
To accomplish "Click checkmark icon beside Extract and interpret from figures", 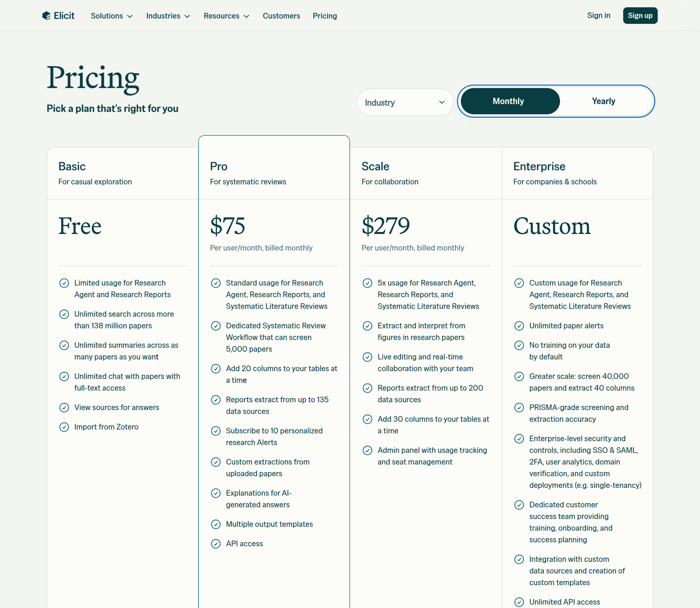I will 367,326.
